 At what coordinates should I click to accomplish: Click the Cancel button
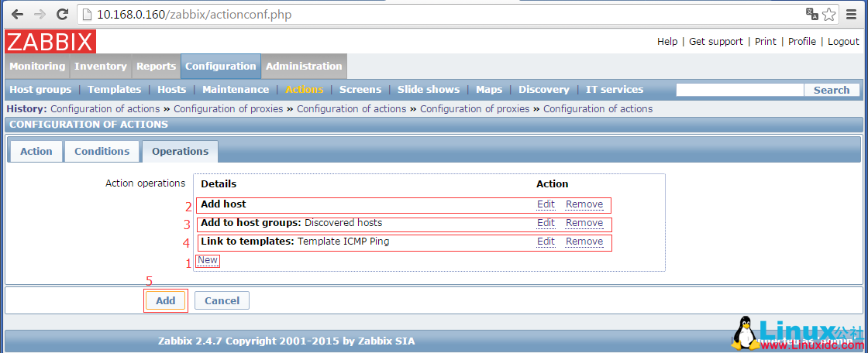(222, 301)
